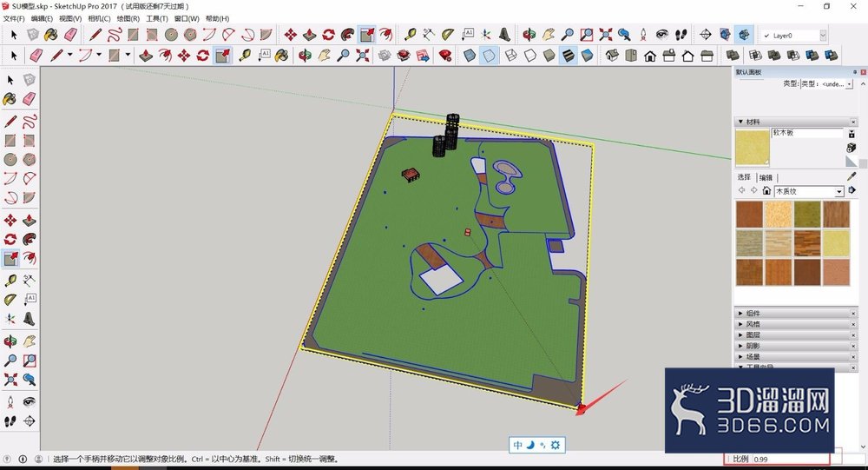Go to home materials in the browser

(x=766, y=190)
